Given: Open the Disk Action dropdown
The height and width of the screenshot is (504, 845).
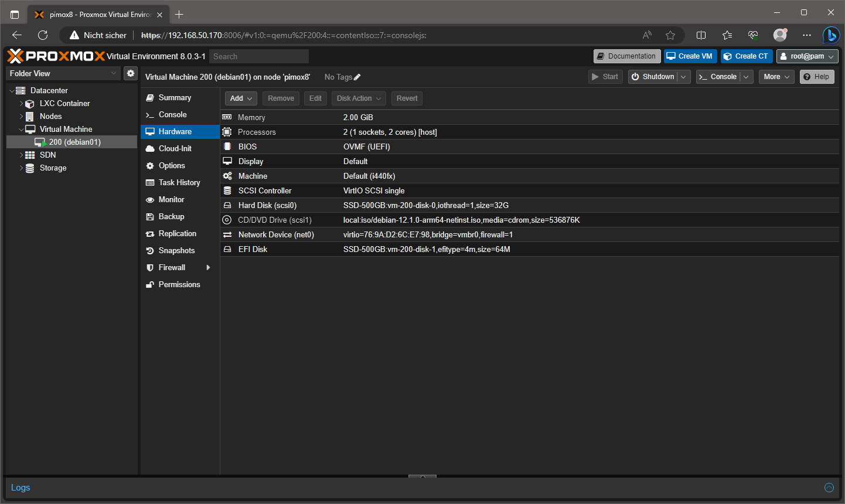Looking at the screenshot, I should [359, 98].
